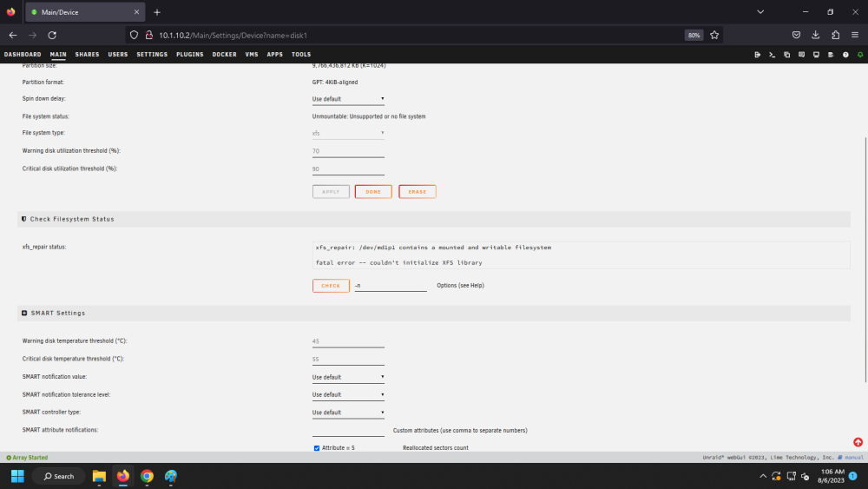868x489 pixels.
Task: Click the Array Started status text
Action: (x=30, y=458)
